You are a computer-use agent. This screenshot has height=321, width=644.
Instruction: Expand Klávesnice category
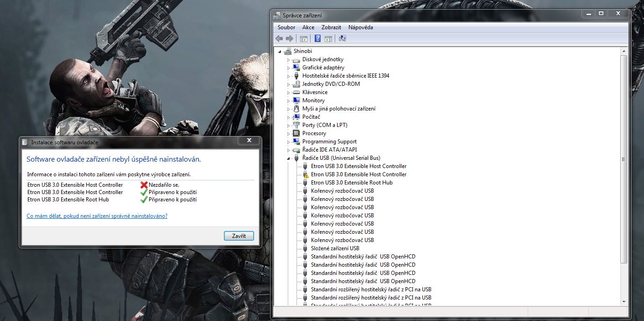288,93
